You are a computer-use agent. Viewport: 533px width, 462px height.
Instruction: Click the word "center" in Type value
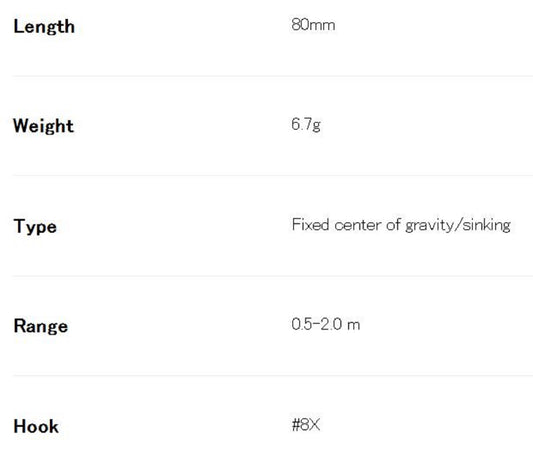358,225
